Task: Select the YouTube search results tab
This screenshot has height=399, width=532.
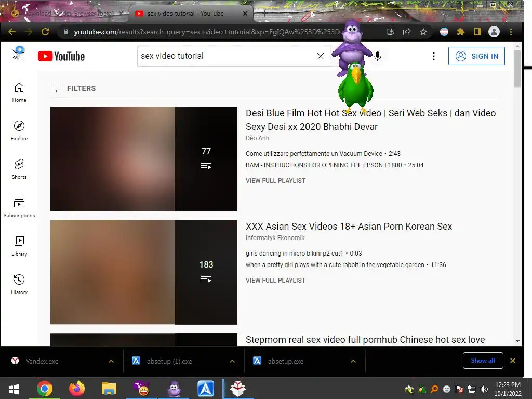Action: coord(191,14)
